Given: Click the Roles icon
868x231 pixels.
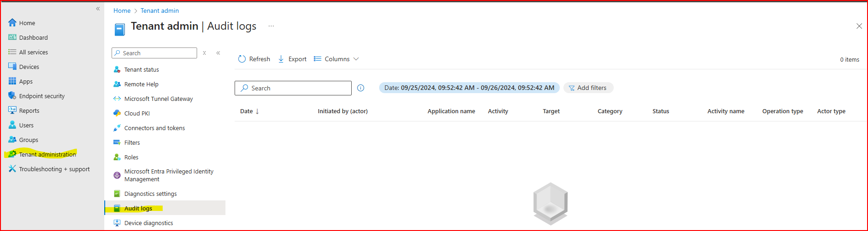Looking at the screenshot, I should pyautogui.click(x=117, y=157).
